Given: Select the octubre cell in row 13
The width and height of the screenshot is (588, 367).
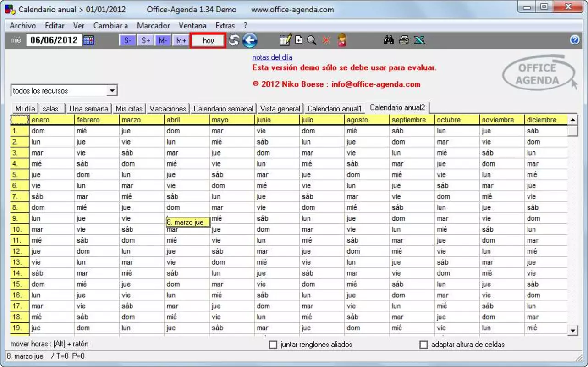Looking at the screenshot, I should (x=457, y=262).
